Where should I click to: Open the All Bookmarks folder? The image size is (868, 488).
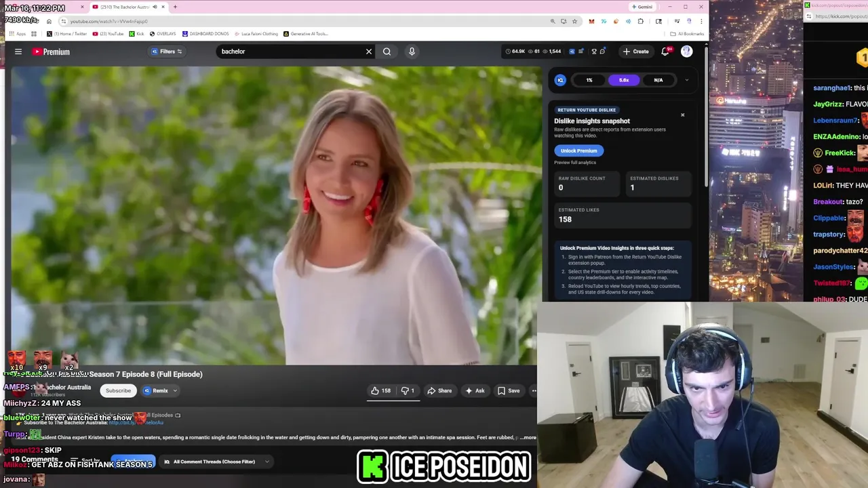(x=687, y=34)
